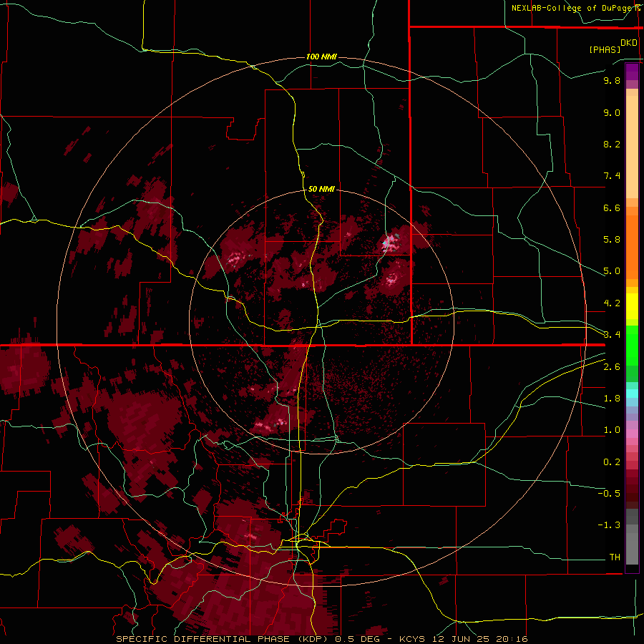
Task: Click the Specific Differential Phase caption text
Action: 321,639
